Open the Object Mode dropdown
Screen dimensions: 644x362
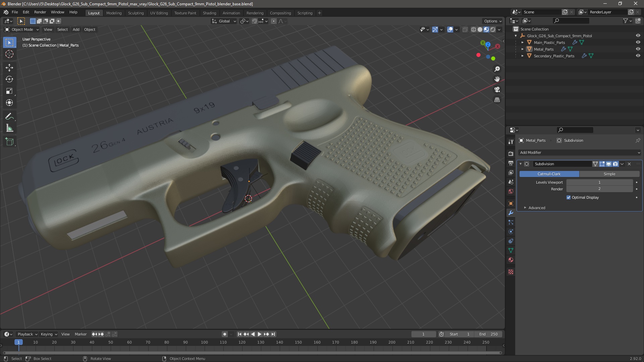tap(22, 29)
